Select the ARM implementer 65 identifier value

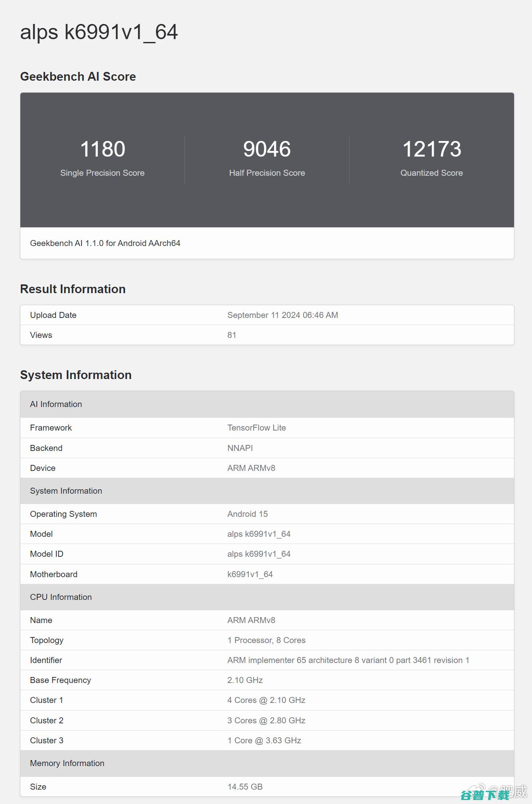[x=348, y=660]
